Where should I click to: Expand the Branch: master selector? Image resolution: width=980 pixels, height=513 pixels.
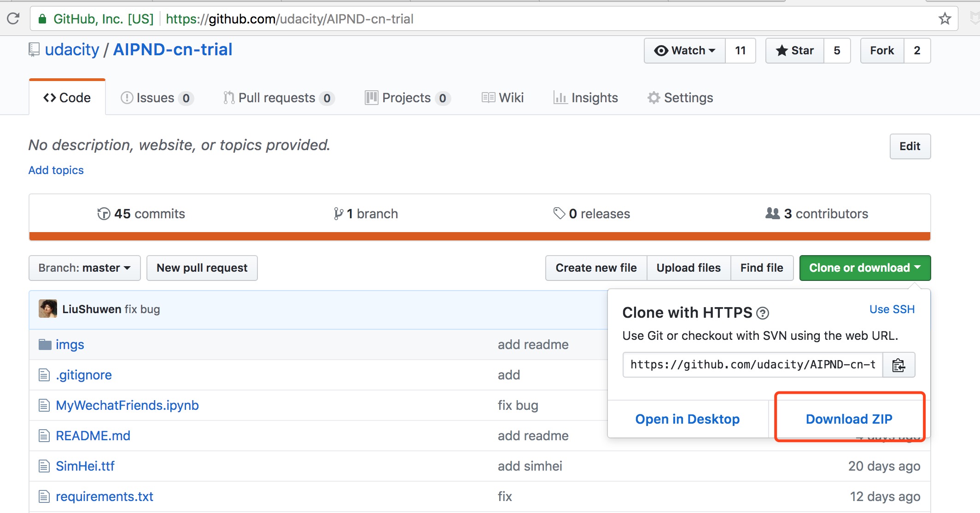click(84, 268)
